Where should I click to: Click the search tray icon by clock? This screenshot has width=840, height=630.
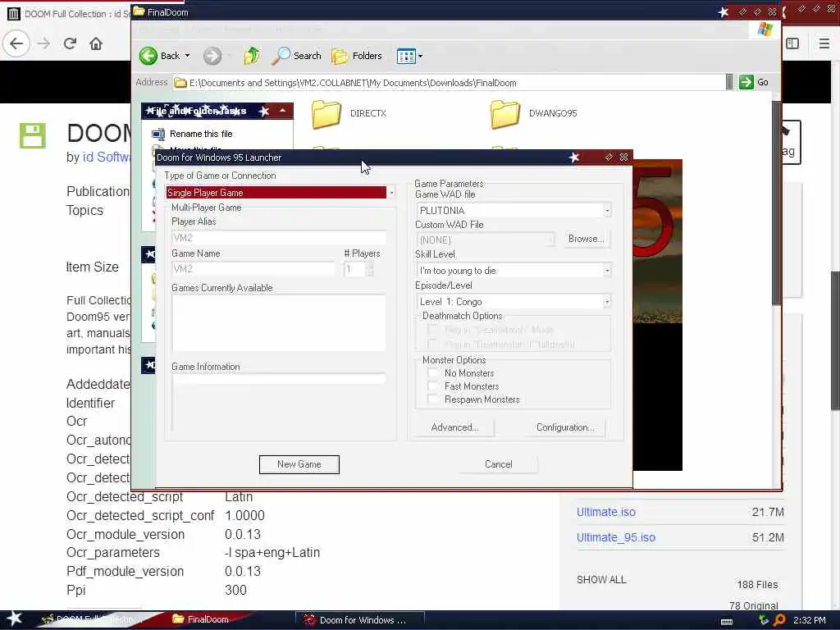[x=779, y=620]
